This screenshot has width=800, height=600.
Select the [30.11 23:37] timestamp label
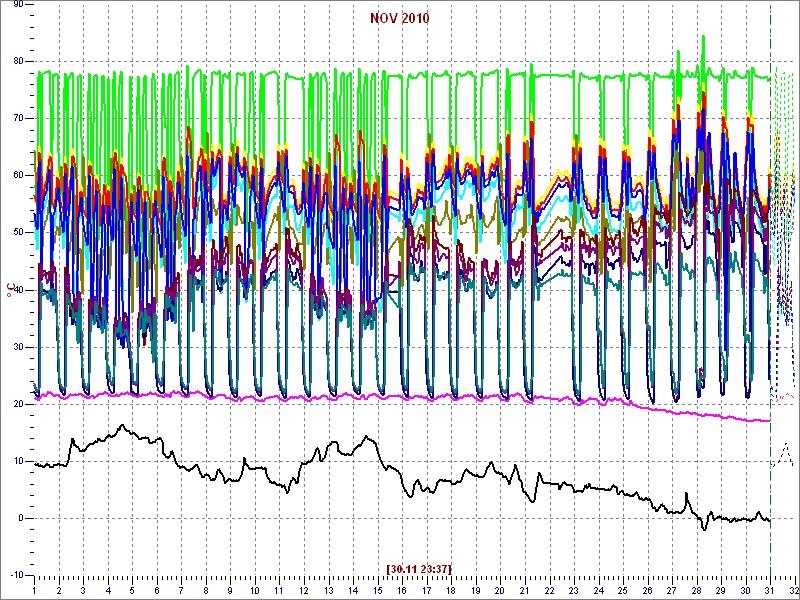pyautogui.click(x=419, y=568)
